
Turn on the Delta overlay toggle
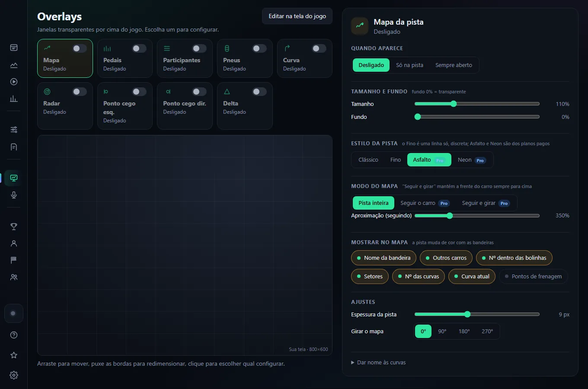click(x=259, y=92)
